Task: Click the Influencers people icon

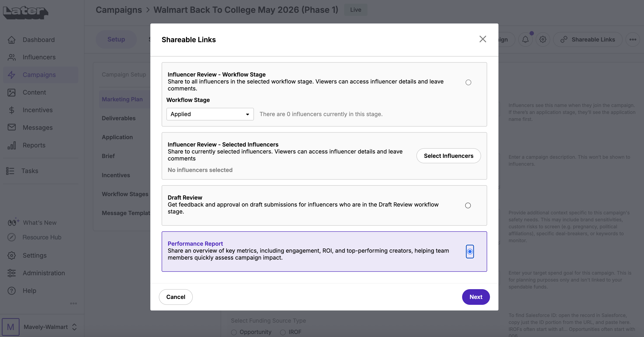Action: coord(12,57)
